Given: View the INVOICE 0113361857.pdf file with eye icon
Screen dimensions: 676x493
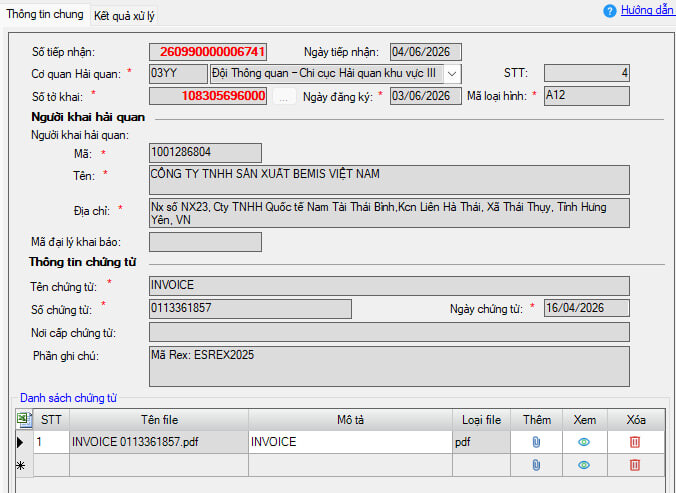Looking at the screenshot, I should pos(584,442).
